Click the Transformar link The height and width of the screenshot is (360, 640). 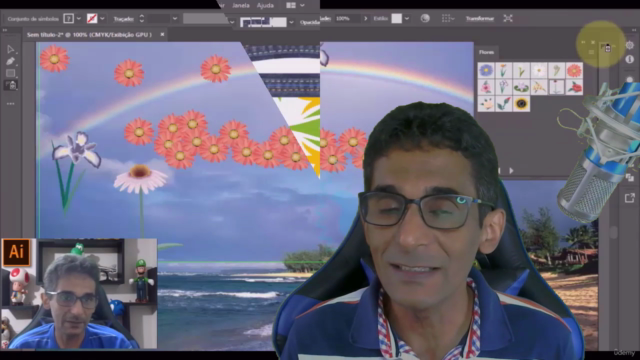point(480,18)
